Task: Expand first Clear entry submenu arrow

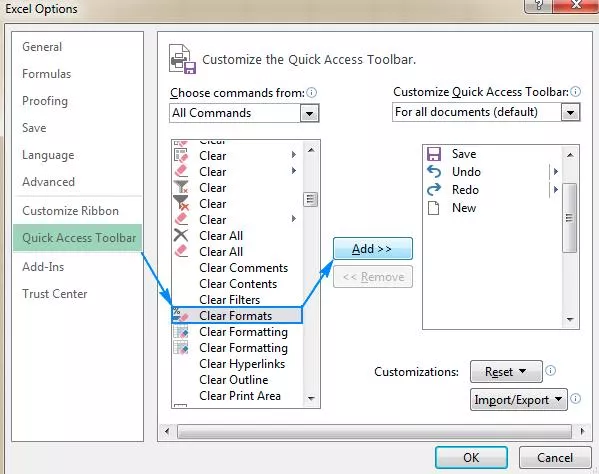Action: coord(293,155)
